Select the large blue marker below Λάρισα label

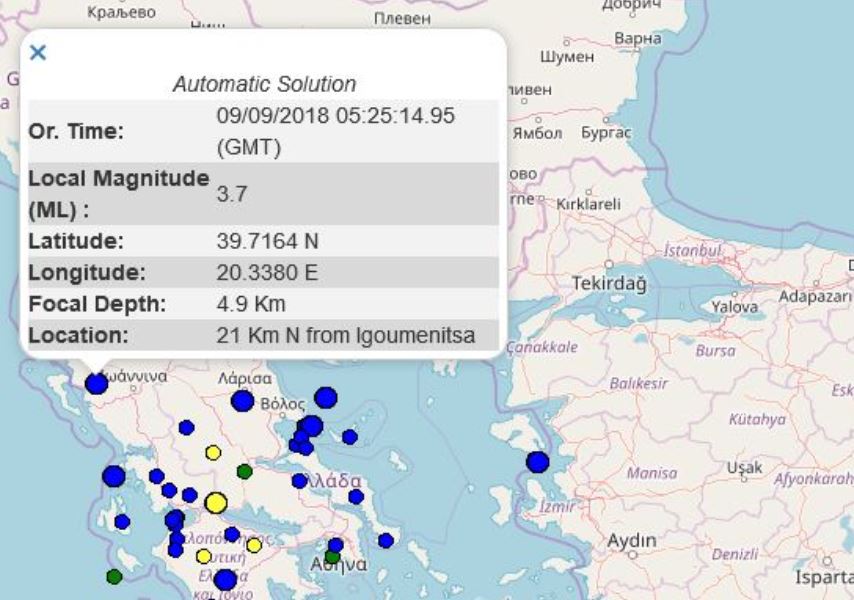[242, 401]
